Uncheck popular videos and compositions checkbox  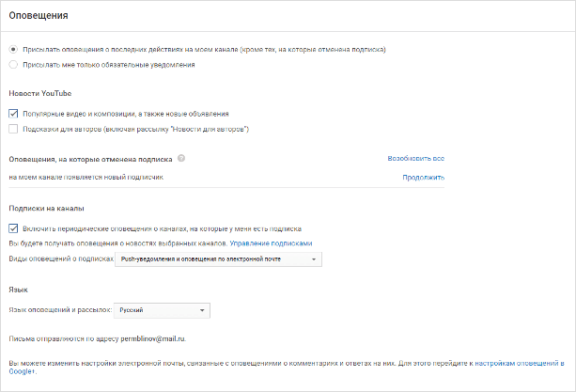pos(13,114)
